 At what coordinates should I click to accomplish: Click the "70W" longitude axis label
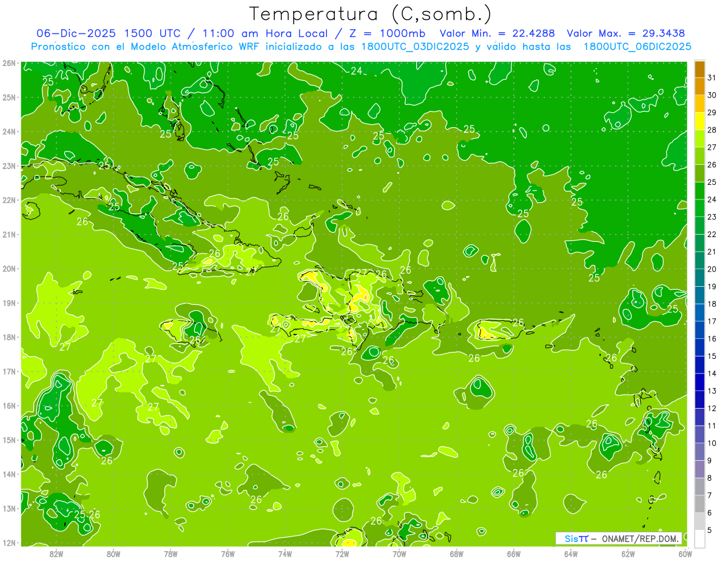(399, 554)
